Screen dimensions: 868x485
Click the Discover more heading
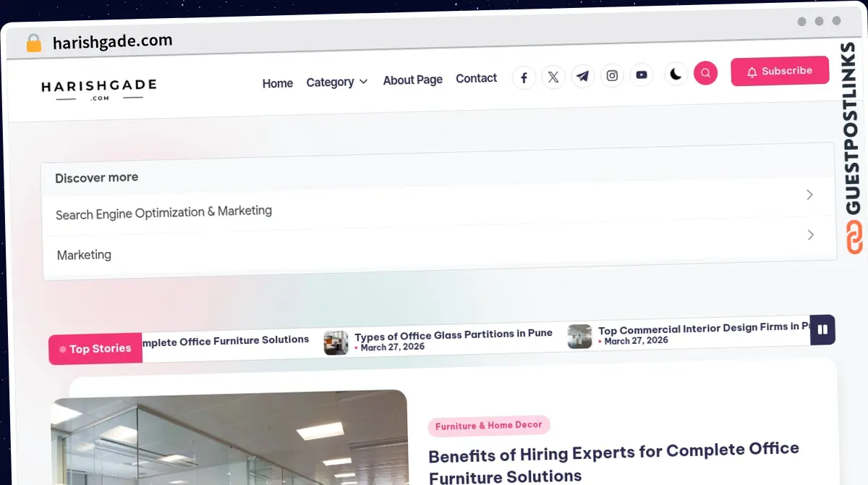pos(96,177)
